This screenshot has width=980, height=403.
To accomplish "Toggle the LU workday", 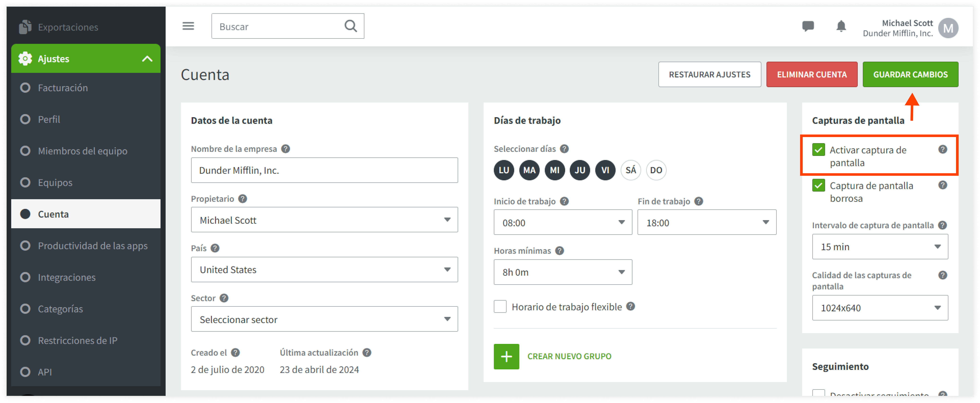I will (504, 170).
